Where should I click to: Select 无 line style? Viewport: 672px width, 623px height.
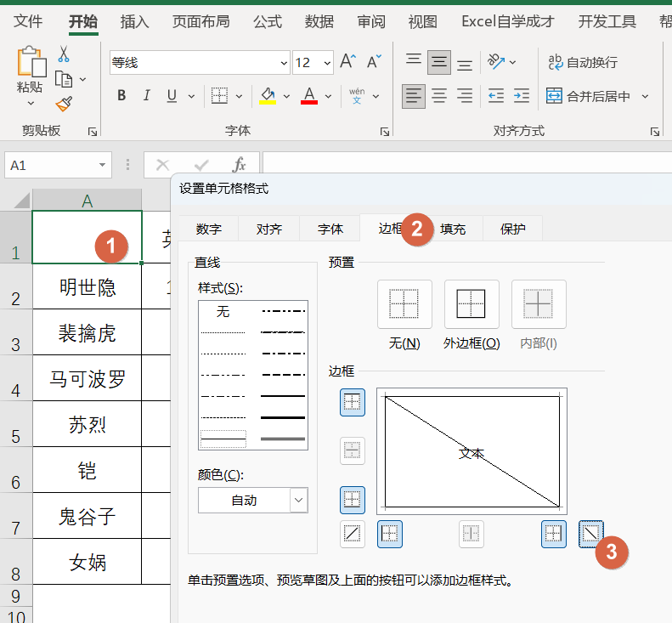(x=223, y=311)
